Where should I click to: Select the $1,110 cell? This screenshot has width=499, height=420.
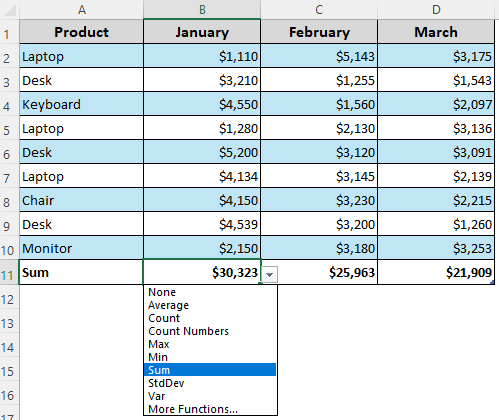202,56
